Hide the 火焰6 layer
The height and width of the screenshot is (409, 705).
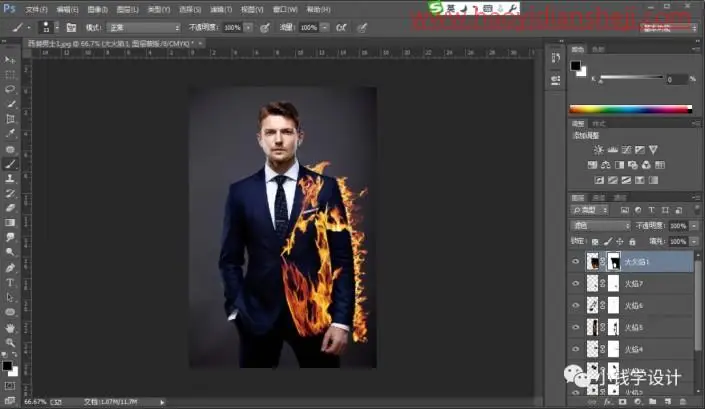576,305
